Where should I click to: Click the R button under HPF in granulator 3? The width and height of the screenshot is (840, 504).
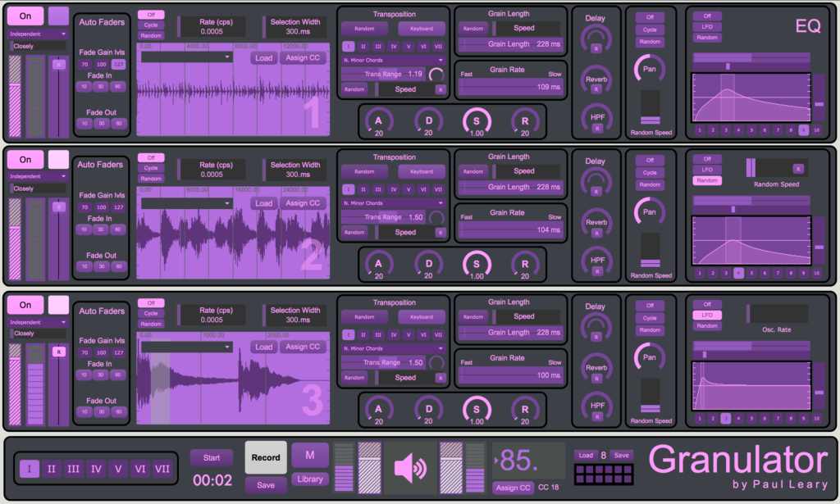click(x=597, y=417)
